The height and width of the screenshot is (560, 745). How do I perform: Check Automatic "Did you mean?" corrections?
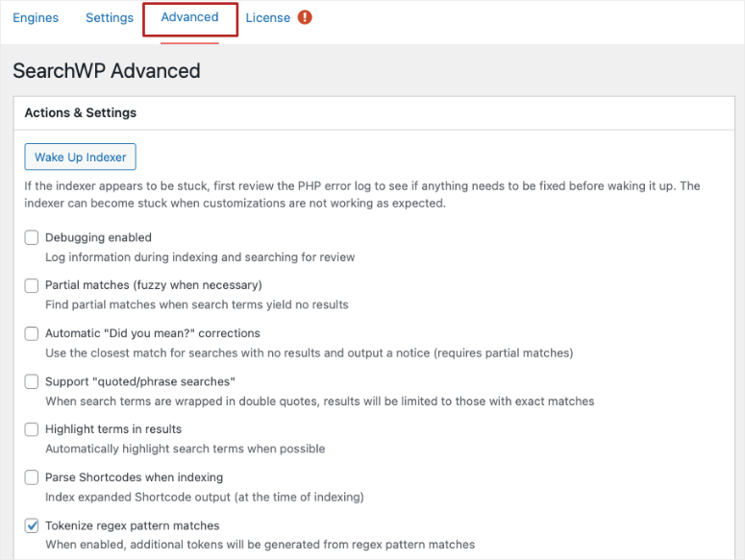pyautogui.click(x=32, y=333)
